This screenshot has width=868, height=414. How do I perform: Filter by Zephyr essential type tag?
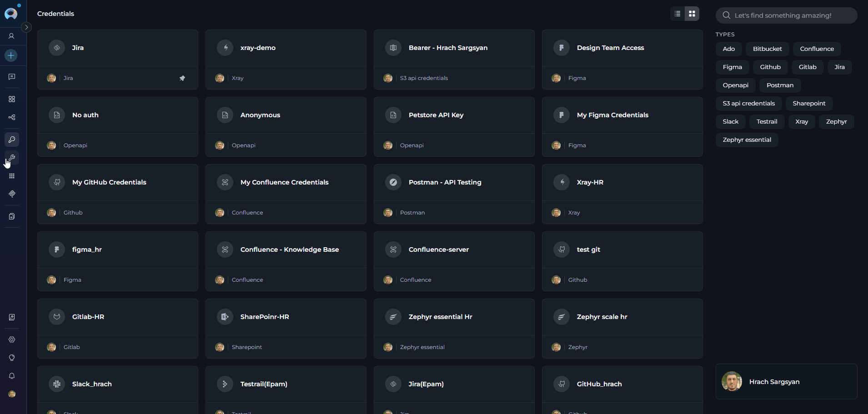747,140
